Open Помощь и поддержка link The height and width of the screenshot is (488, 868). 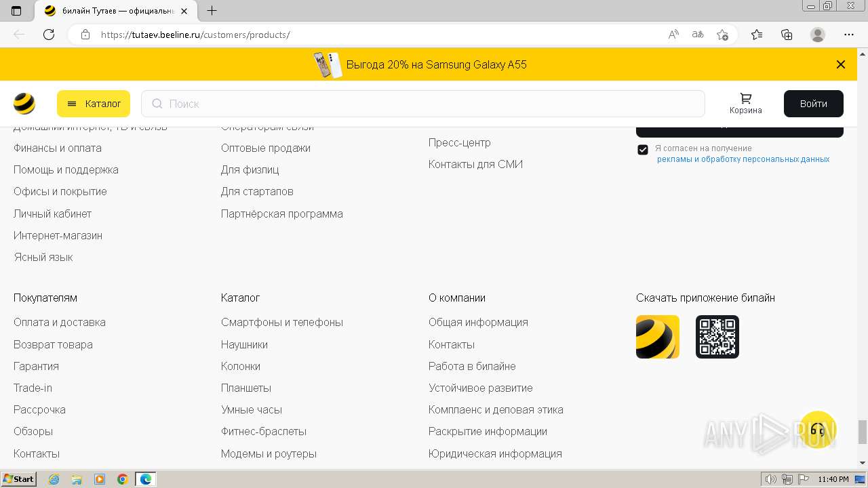click(x=66, y=169)
